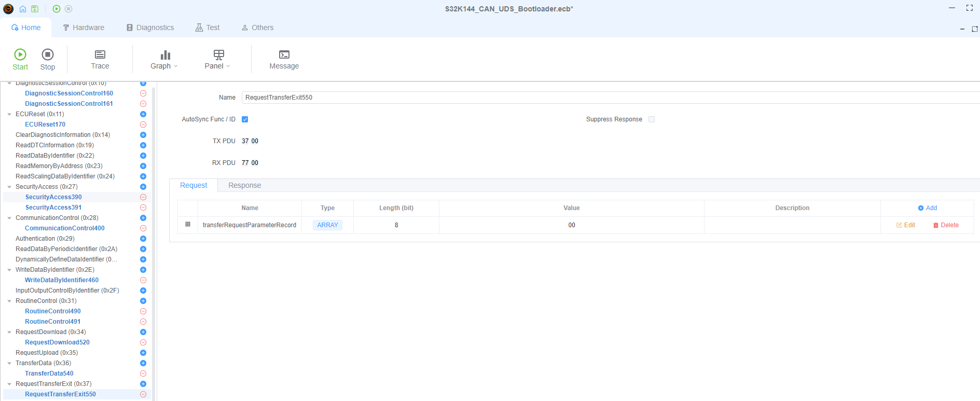
Task: Click the home icon in title bar
Action: (22, 9)
